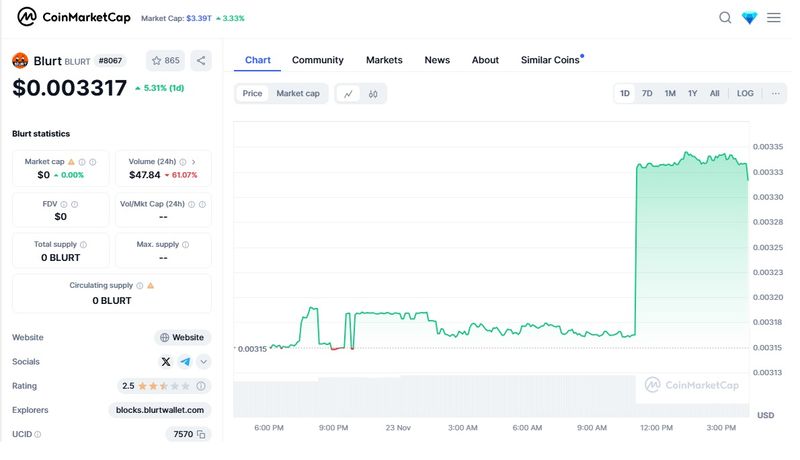This screenshot has width=800, height=460.
Task: Set chart range to 1M
Action: 670,93
